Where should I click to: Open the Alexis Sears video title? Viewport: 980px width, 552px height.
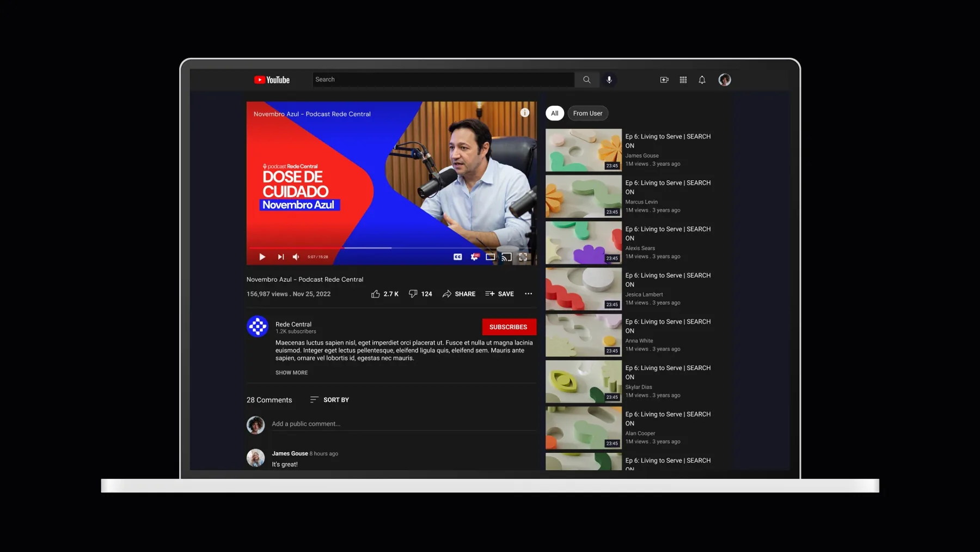667,233
